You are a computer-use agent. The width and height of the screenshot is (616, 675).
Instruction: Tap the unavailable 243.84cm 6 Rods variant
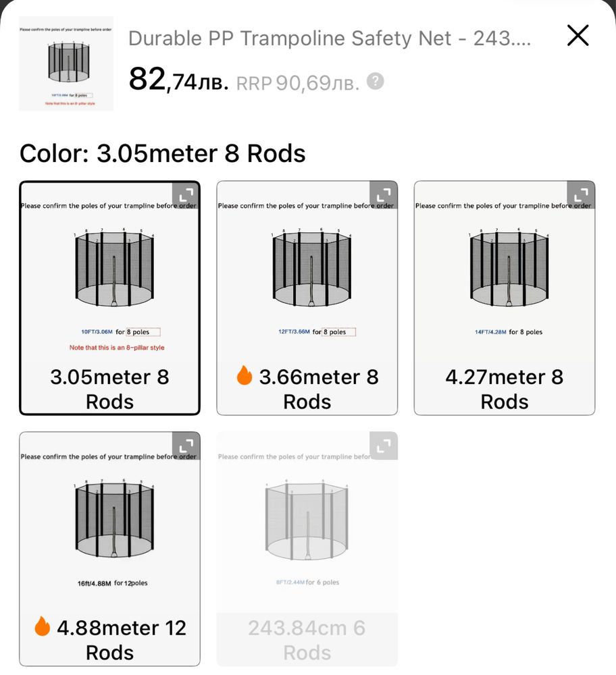click(x=307, y=549)
